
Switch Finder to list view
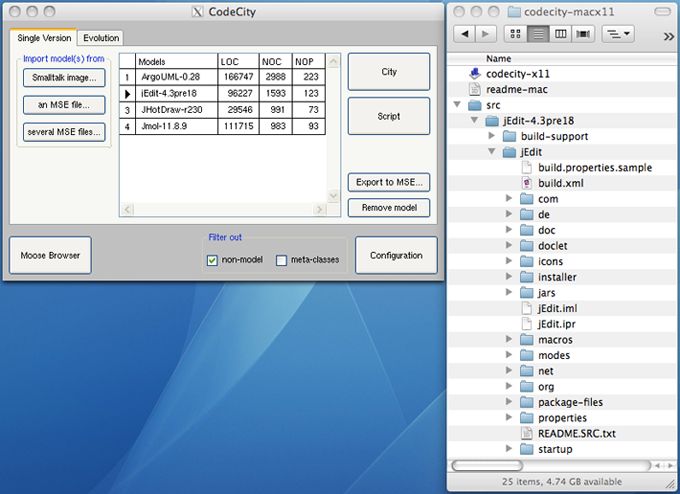pos(538,34)
